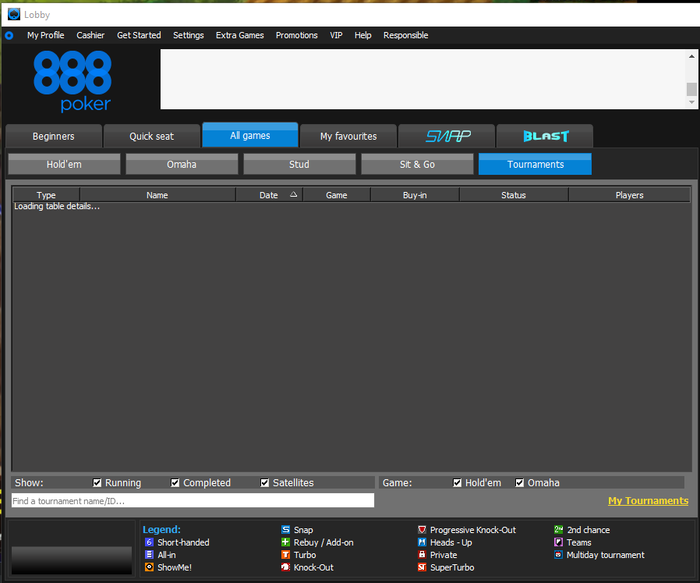The height and width of the screenshot is (583, 700).
Task: Open the Promotions menu
Action: click(x=296, y=35)
